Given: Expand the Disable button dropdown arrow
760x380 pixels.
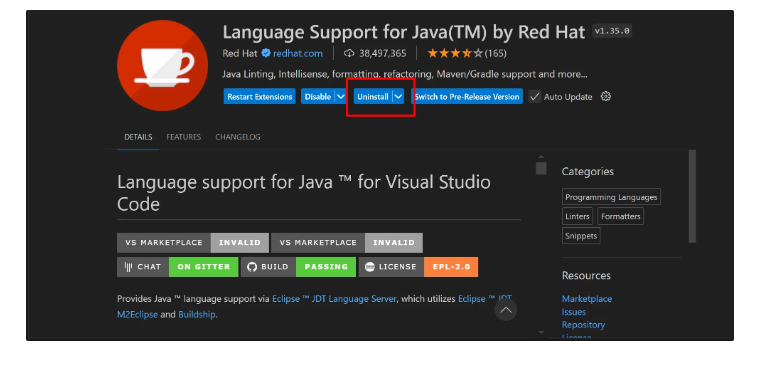Looking at the screenshot, I should click(x=340, y=96).
